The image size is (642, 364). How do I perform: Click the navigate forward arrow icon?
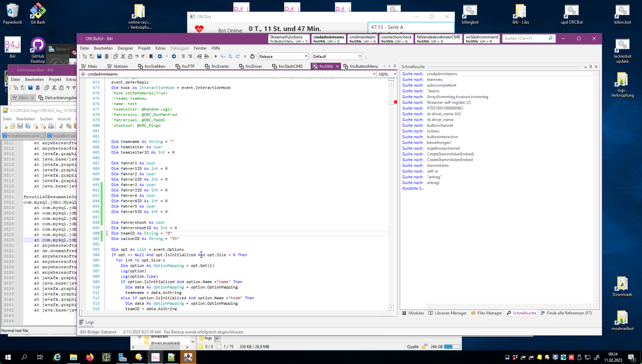174,57
